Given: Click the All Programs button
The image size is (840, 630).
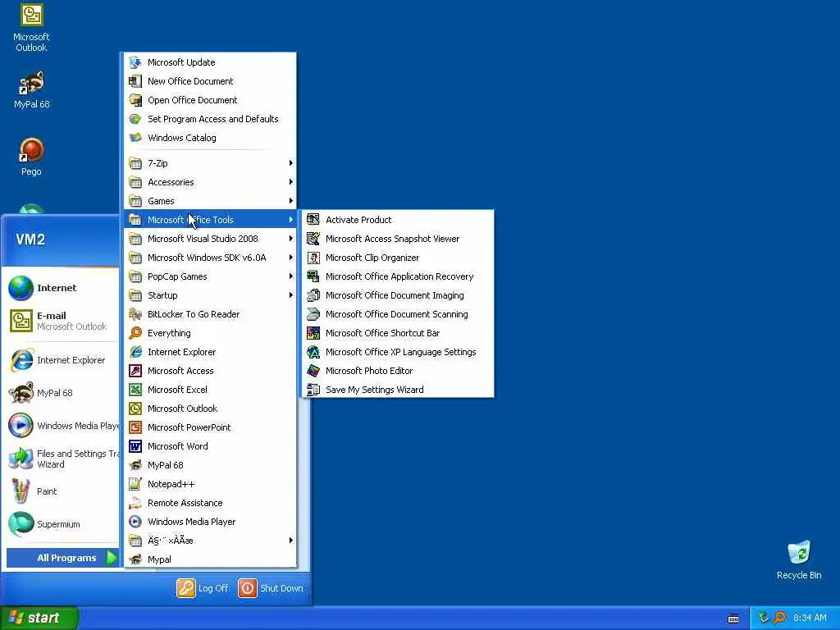Looking at the screenshot, I should tap(62, 558).
